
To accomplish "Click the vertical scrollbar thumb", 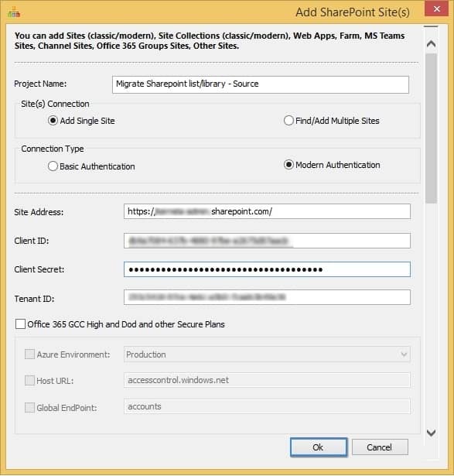I will click(x=431, y=128).
